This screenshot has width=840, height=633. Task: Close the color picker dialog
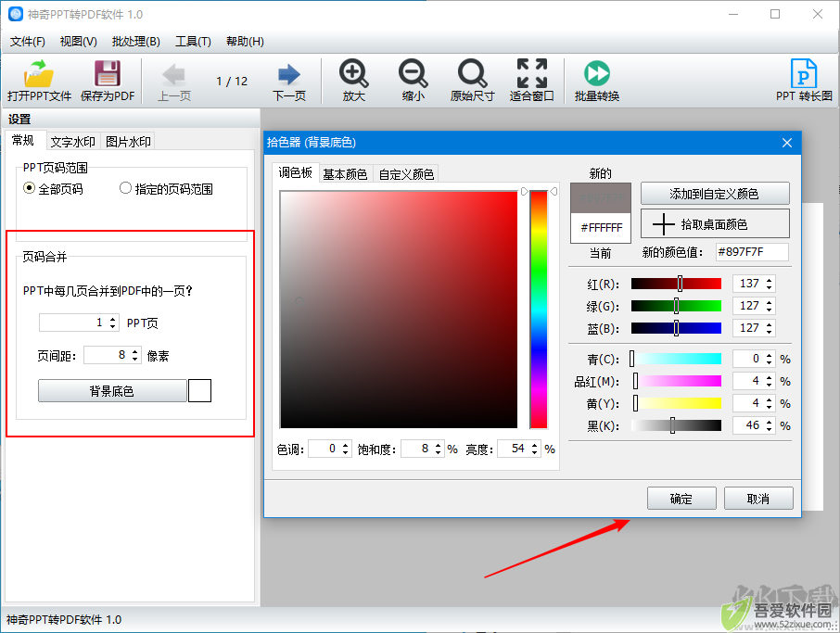click(787, 143)
